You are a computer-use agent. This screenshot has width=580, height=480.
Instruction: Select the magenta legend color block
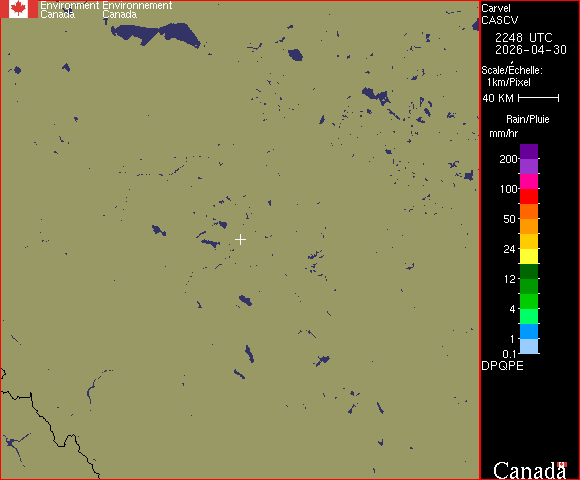tap(529, 181)
